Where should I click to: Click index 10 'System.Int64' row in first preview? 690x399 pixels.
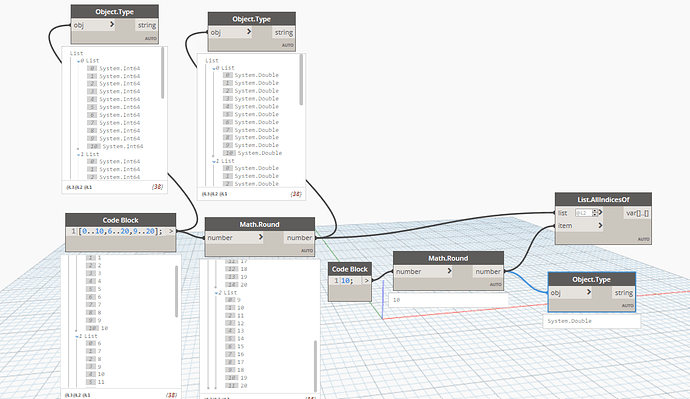point(115,146)
